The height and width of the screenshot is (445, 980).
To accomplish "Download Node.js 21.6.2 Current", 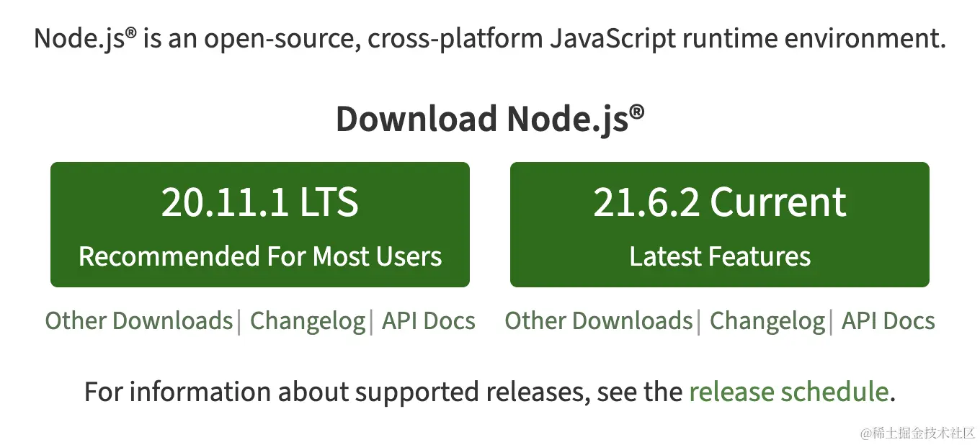I will click(x=719, y=225).
